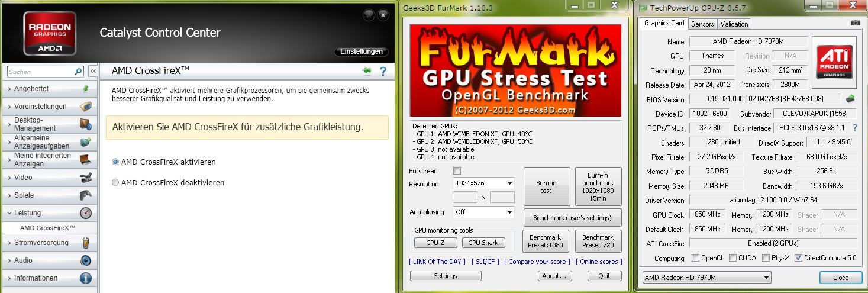Click the Allgemeine Anzeigeaufgaben icon
Screen dimensions: 868x293
86,142
